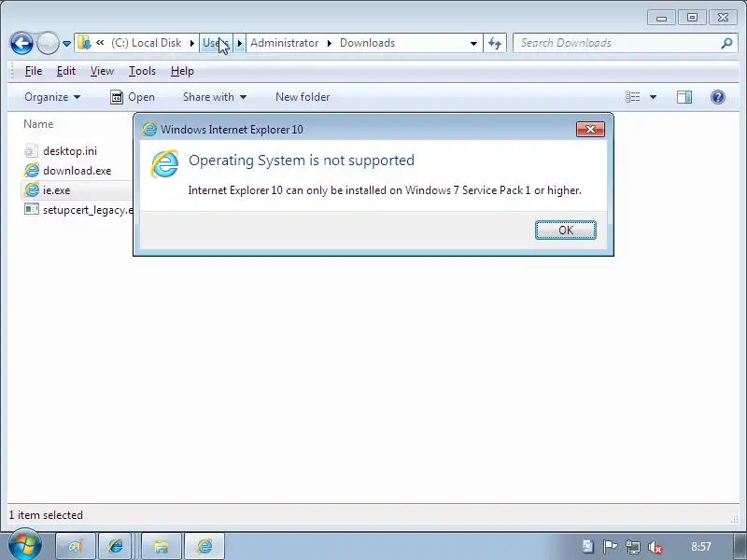Screen dimensions: 747x560
Task: Click the Open toolbar button
Action: [133, 97]
